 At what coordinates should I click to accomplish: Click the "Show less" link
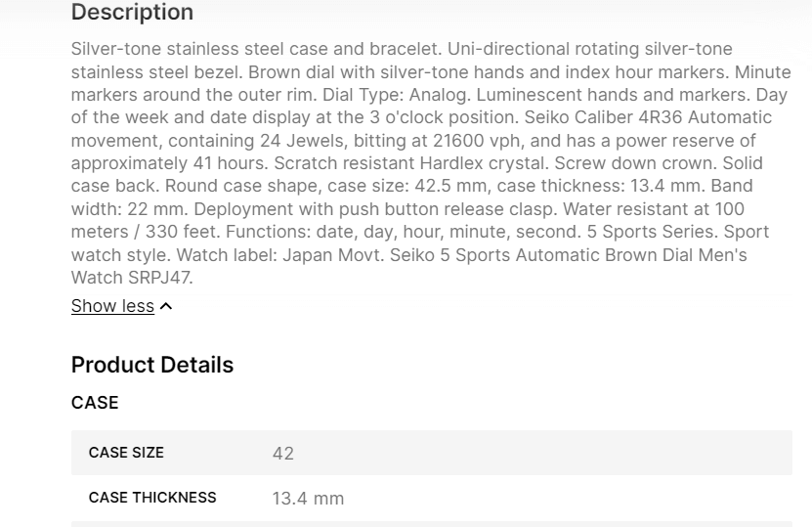click(112, 306)
